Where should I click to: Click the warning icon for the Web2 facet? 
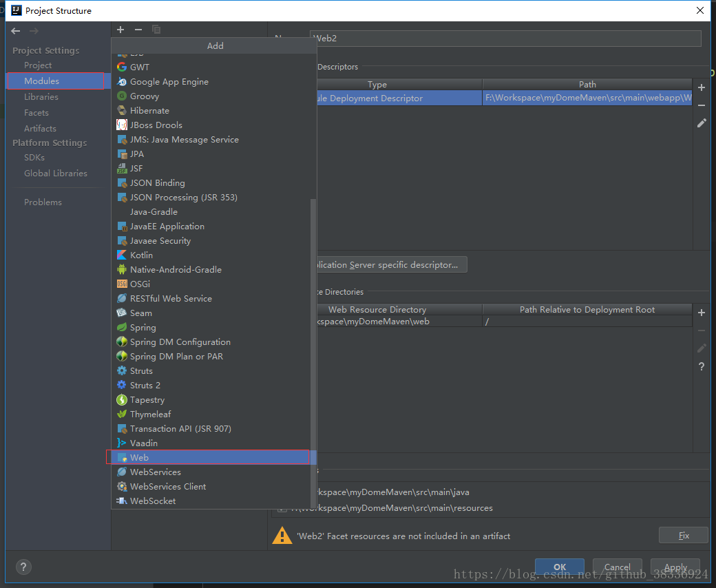(282, 536)
